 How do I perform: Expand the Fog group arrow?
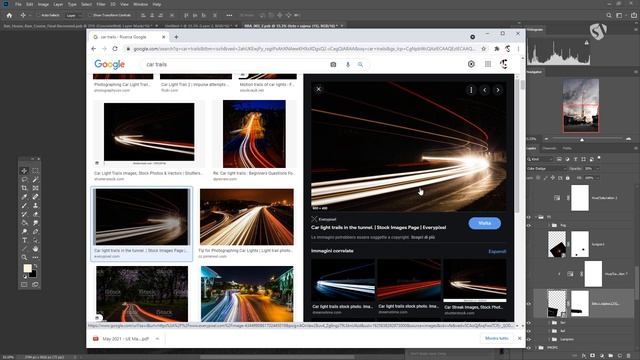[x=549, y=225]
